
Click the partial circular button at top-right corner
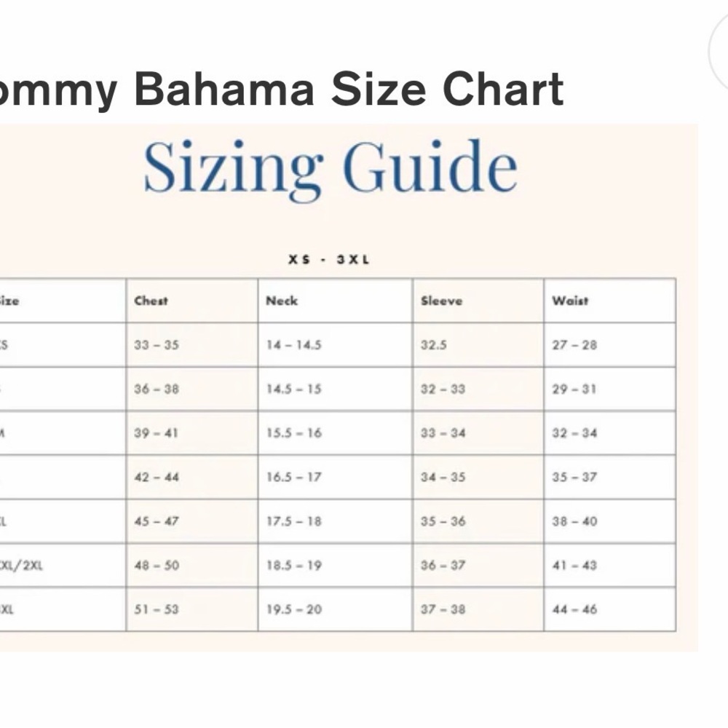tap(719, 51)
